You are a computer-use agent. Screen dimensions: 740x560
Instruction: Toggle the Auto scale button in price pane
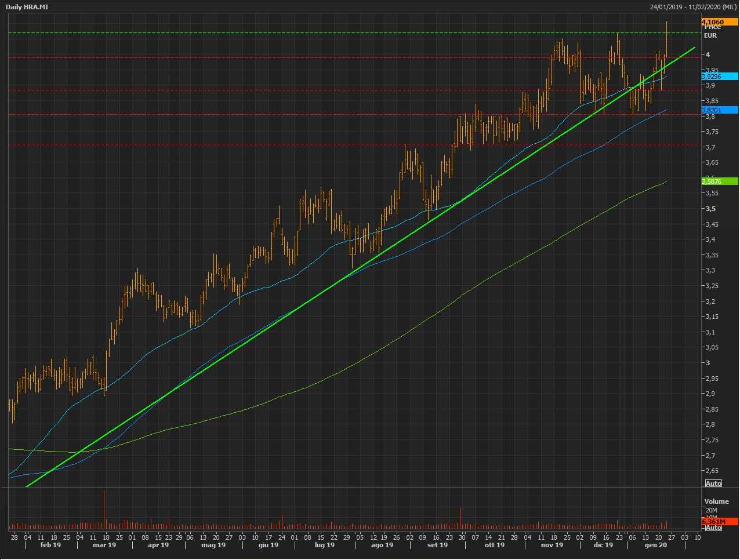point(713,483)
